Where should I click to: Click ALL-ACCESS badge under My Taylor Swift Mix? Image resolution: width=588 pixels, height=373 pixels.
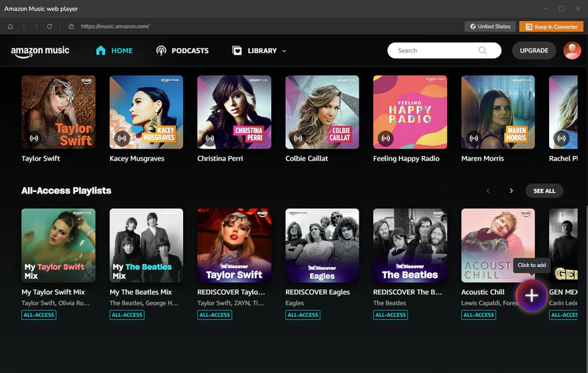pos(39,315)
